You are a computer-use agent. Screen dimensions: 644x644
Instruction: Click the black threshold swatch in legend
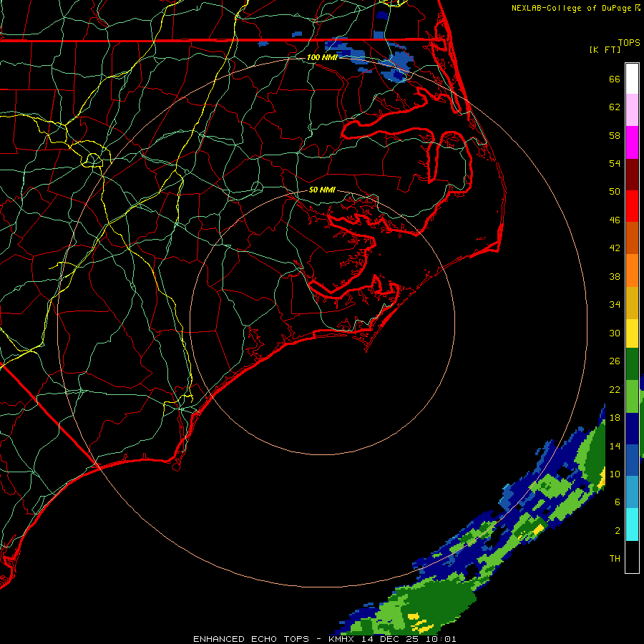pos(632,557)
